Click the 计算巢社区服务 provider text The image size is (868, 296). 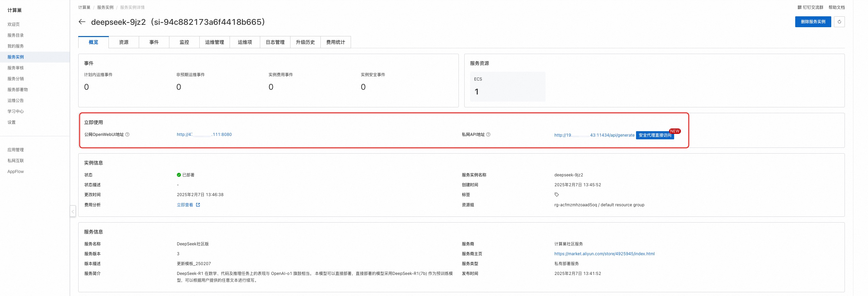(569, 244)
